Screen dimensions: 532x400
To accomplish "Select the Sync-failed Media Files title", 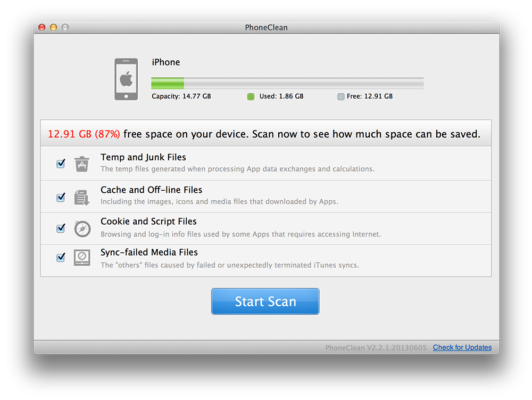I will [x=149, y=252].
